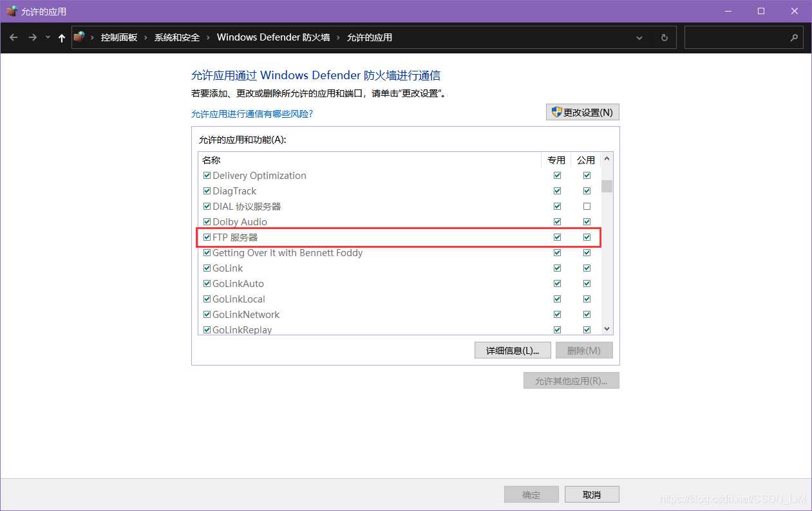Toggle FTP 服务器 private (专用) checkbox
Image resolution: width=812 pixels, height=511 pixels.
pos(557,237)
